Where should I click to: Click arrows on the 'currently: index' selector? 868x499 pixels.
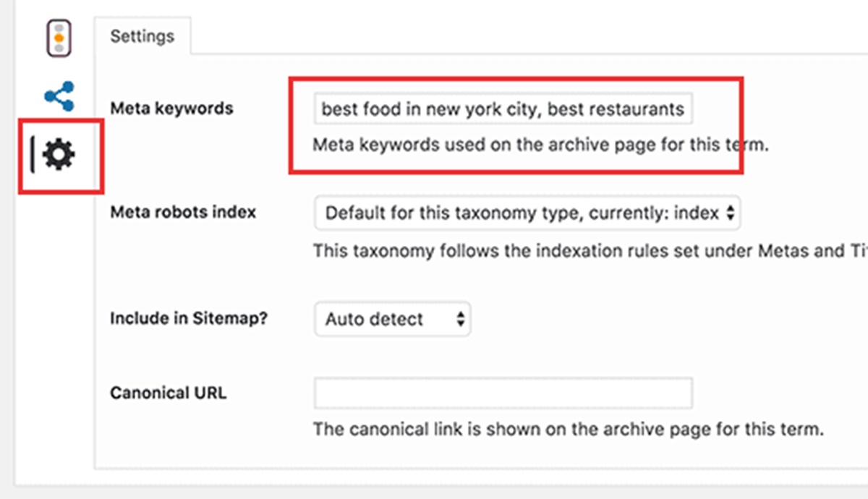click(730, 213)
